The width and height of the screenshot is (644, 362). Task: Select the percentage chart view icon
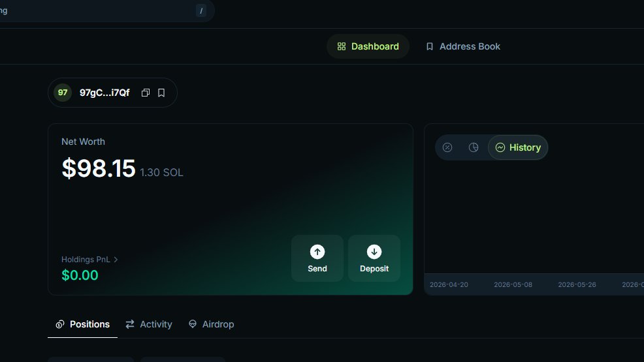(x=447, y=147)
